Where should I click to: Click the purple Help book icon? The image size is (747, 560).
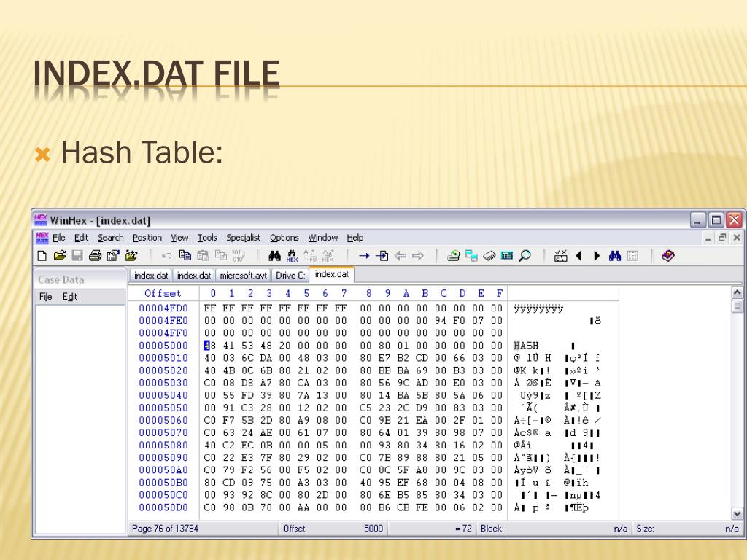(668, 256)
